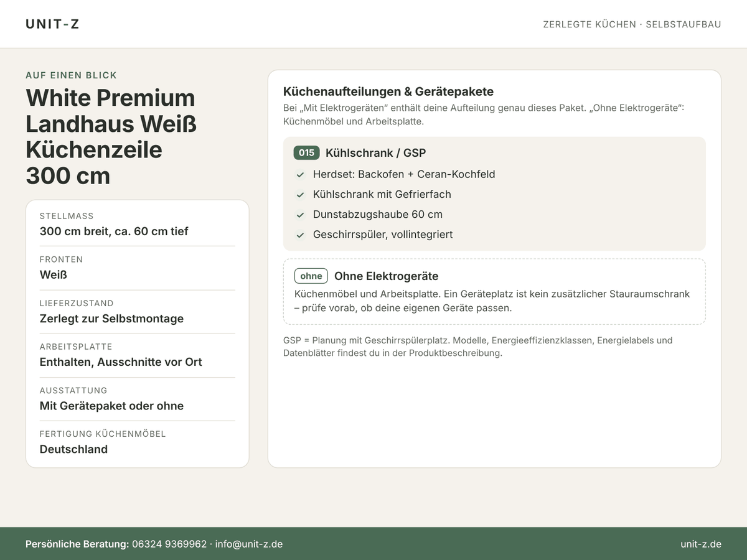Select the ohne badge
747x560 pixels.
(x=311, y=276)
